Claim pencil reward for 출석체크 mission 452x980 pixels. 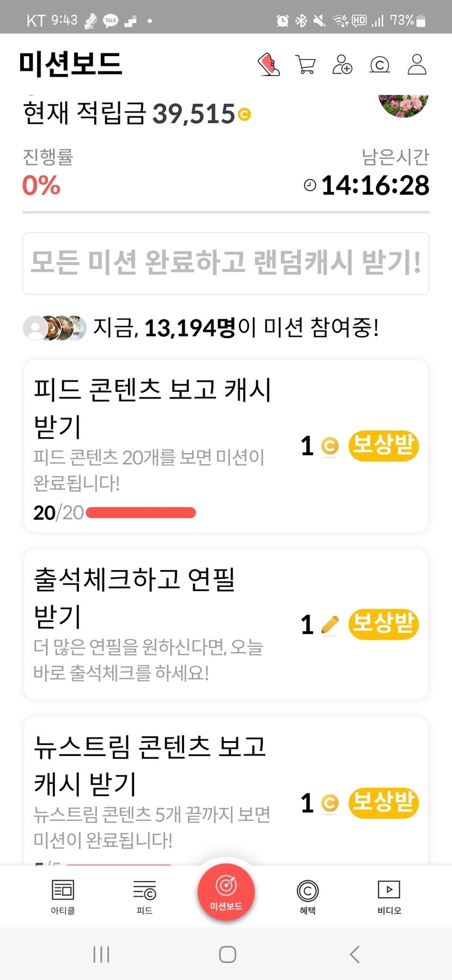(383, 624)
